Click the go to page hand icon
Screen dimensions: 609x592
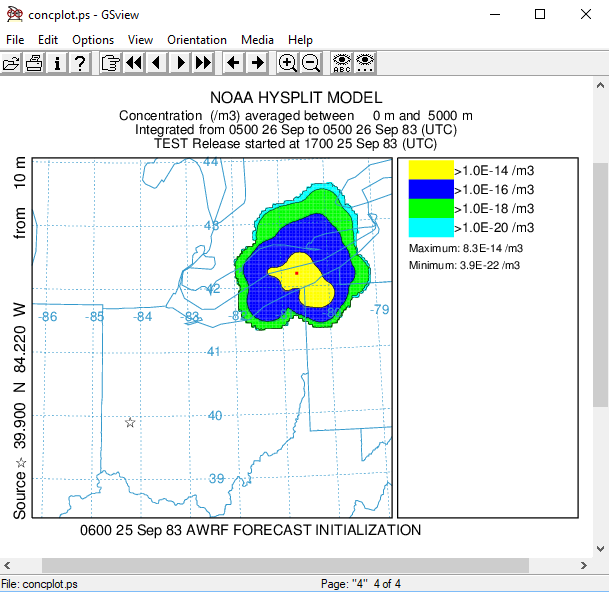[x=110, y=63]
